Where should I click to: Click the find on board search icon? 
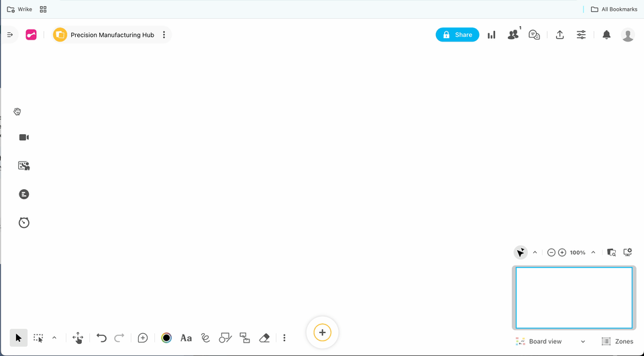[x=612, y=253]
